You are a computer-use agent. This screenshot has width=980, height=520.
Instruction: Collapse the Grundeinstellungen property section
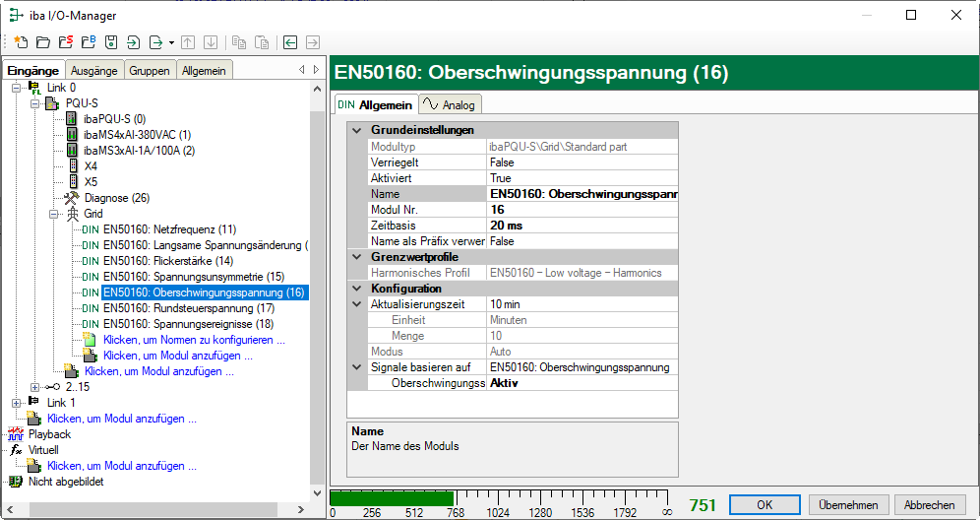[x=356, y=130]
